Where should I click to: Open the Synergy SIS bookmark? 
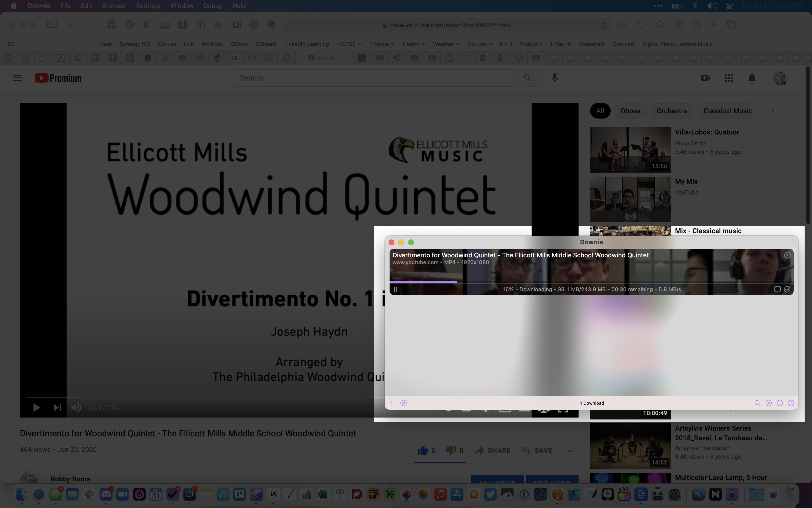coord(135,44)
